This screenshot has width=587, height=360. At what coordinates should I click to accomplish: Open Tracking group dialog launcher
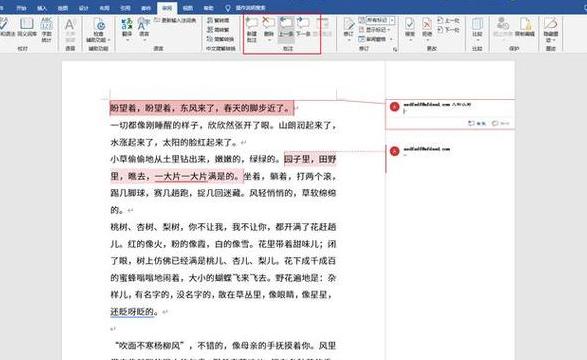[395, 49]
